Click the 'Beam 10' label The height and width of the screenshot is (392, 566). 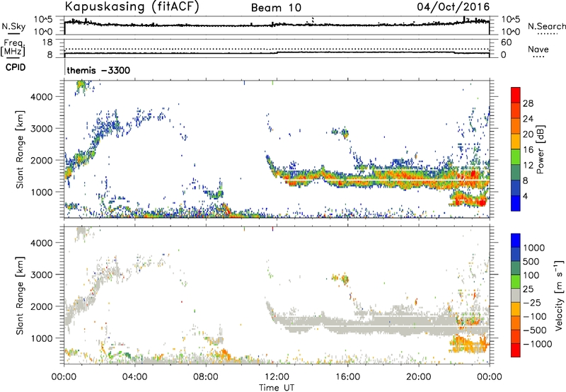276,8
